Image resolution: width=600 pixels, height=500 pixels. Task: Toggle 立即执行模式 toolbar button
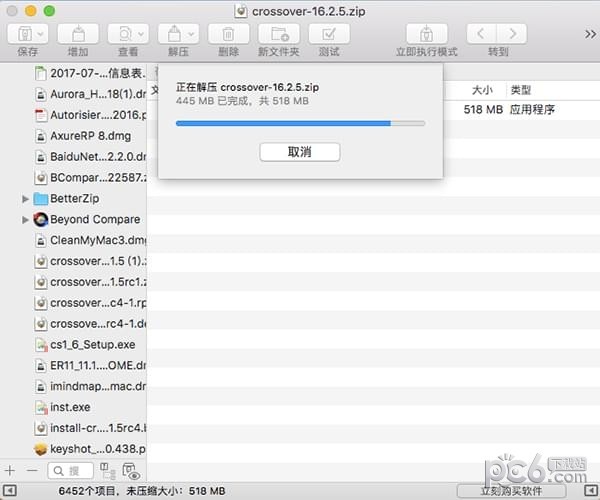[426, 34]
